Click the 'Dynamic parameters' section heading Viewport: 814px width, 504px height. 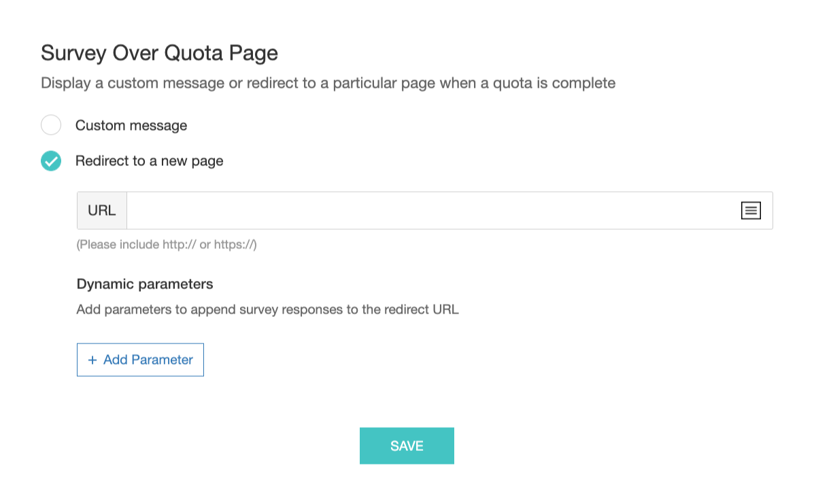click(145, 284)
